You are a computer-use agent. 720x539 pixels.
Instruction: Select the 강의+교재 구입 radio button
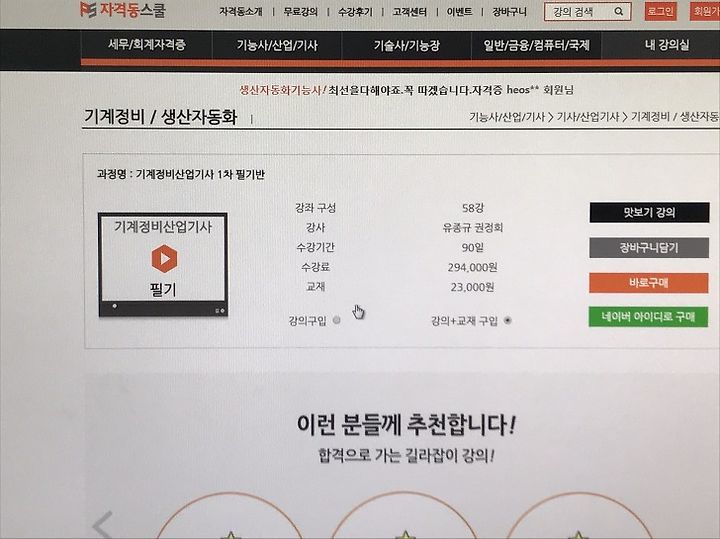(507, 320)
